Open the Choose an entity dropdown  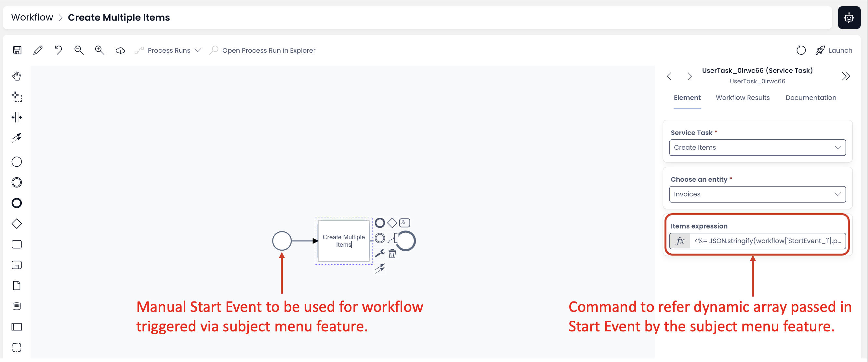tap(757, 194)
